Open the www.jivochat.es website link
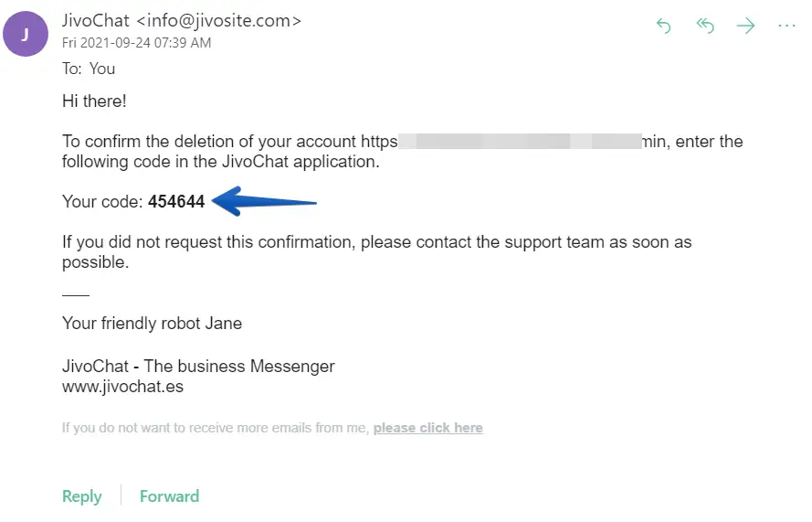The image size is (812, 522). [x=122, y=387]
